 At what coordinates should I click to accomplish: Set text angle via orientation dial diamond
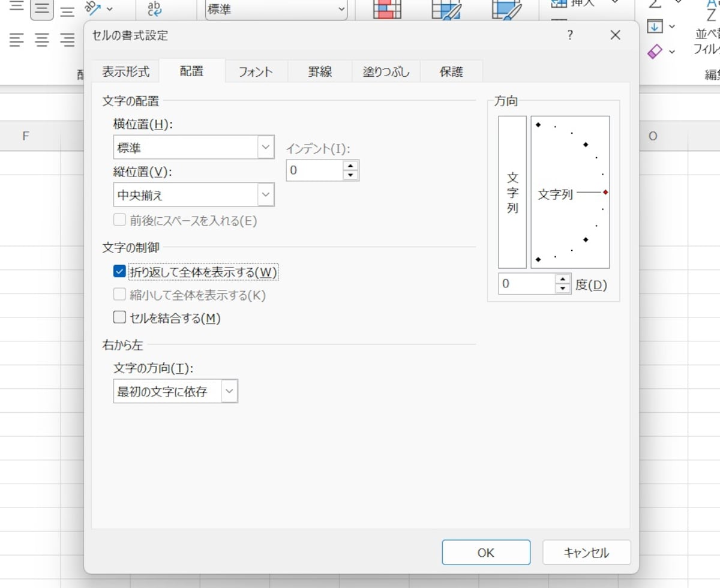605,193
